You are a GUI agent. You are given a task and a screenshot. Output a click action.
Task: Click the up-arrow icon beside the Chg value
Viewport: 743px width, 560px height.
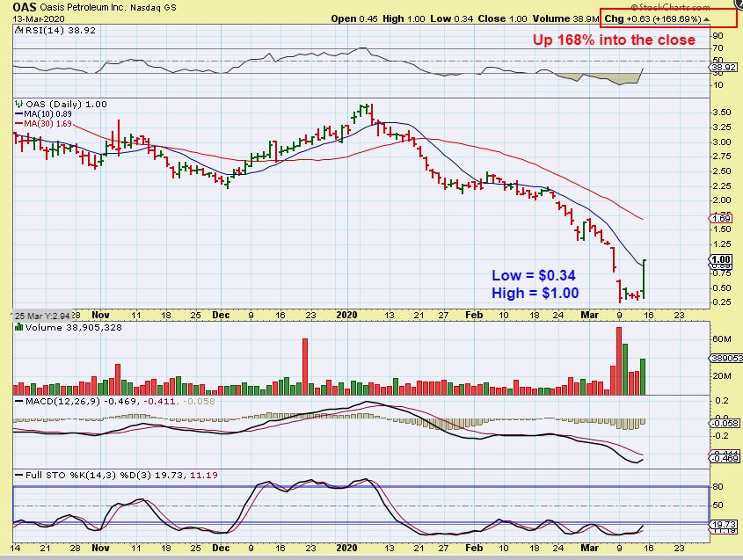[707, 19]
